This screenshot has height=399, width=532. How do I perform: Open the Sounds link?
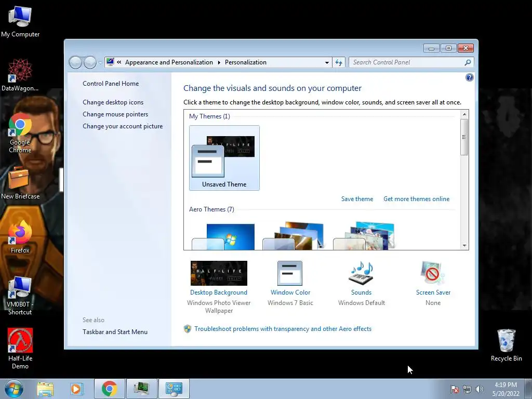click(x=361, y=292)
